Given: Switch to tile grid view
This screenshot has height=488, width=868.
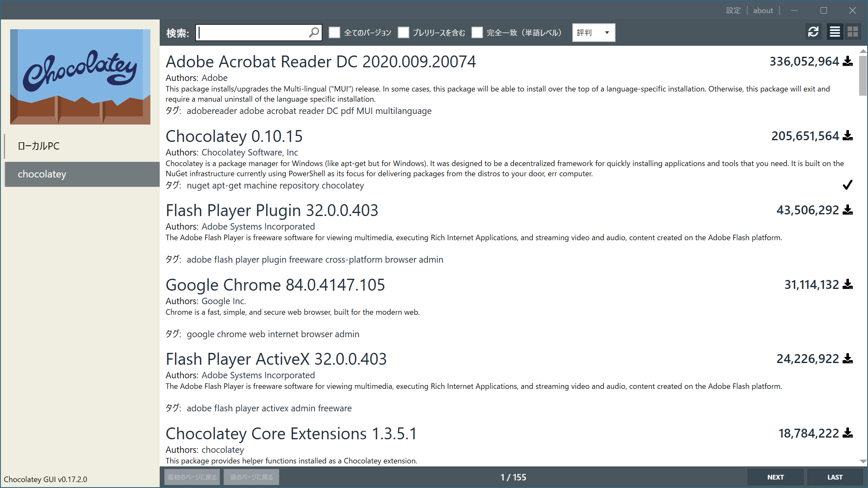Looking at the screenshot, I should (853, 32).
